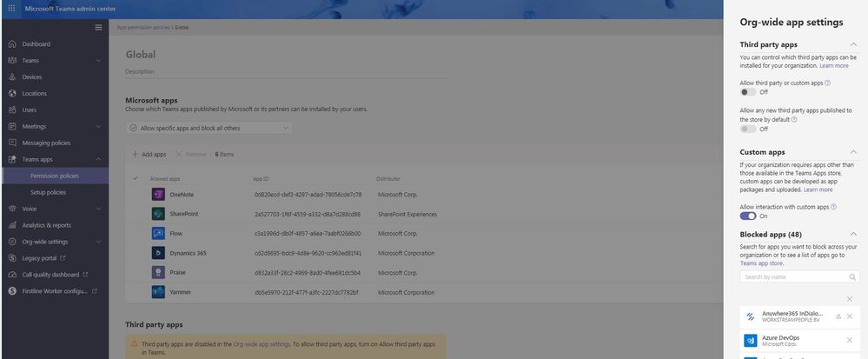Screen dimensions: 868x359
Task: Open Org-wide app settings link in warning
Action: (x=262, y=344)
